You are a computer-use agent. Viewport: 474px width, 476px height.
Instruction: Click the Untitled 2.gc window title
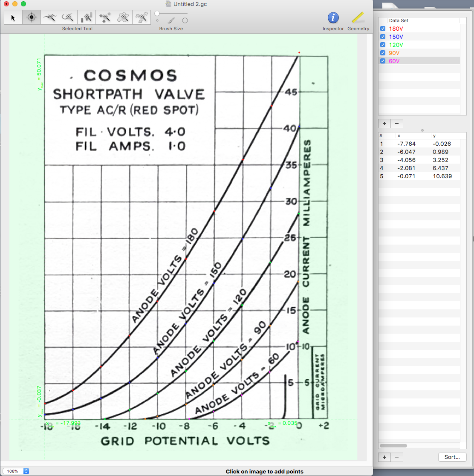(x=190, y=4)
